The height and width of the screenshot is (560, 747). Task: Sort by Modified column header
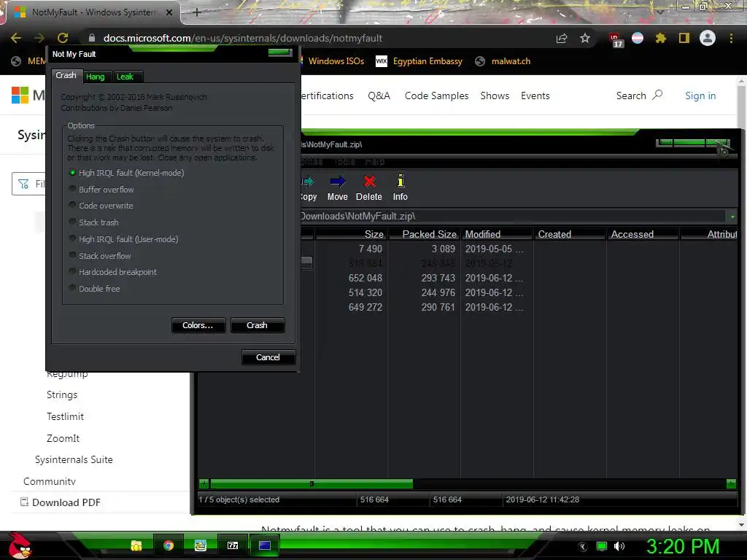point(497,234)
